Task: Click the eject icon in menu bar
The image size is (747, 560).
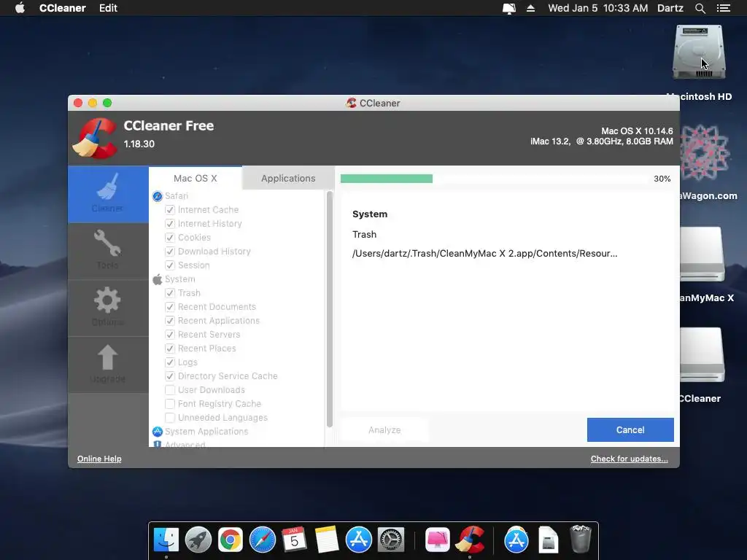Action: pyautogui.click(x=530, y=8)
